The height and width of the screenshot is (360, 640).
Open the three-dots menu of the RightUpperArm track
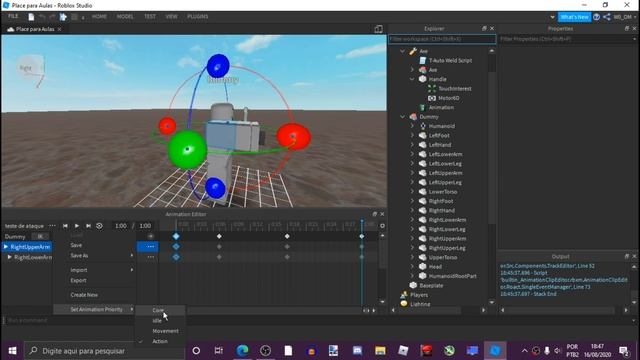point(151,247)
